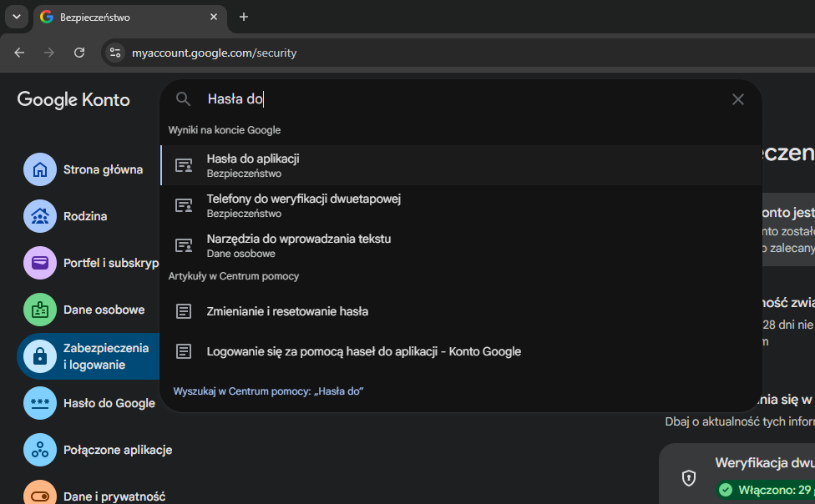Click the green Włączono checkmark icon
Image resolution: width=815 pixels, height=504 pixels.
click(x=726, y=490)
